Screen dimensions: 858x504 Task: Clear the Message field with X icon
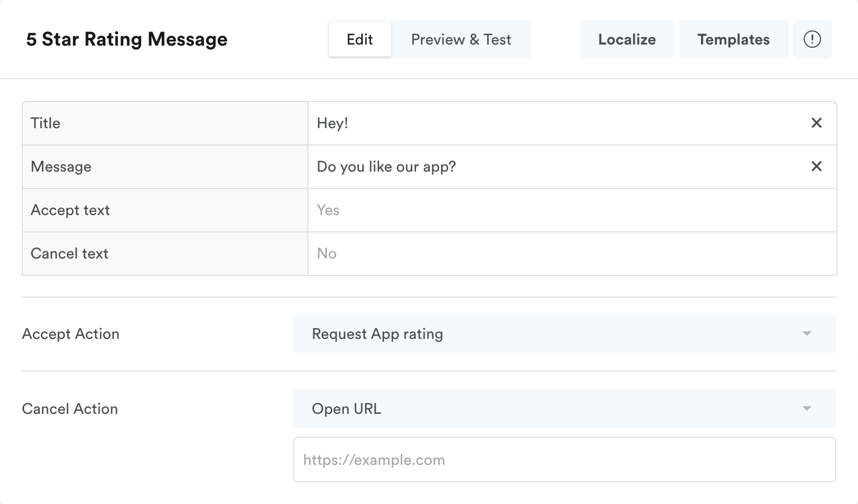point(816,167)
